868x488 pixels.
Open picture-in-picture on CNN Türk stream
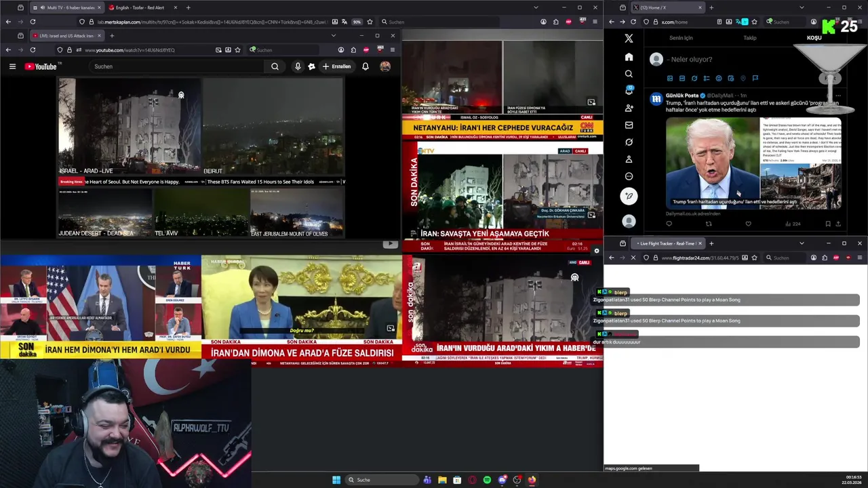(591, 102)
